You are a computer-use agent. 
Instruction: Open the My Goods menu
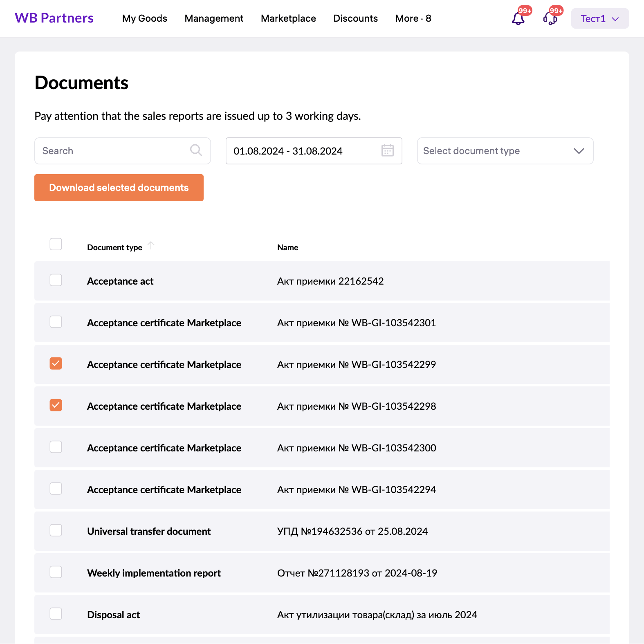pos(144,18)
